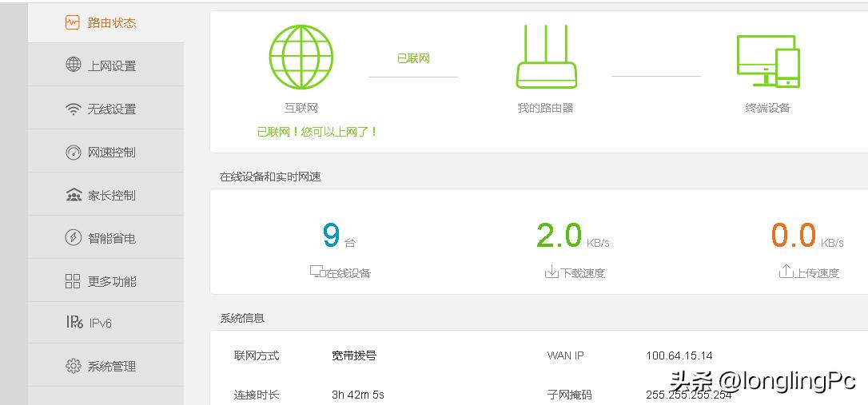Click the 网速控制 speedometer icon
This screenshot has height=405, width=868.
[x=73, y=152]
